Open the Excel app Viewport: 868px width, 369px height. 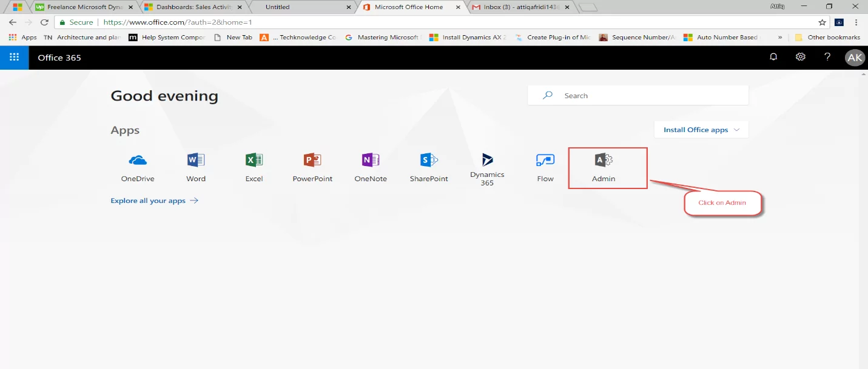[x=254, y=167]
